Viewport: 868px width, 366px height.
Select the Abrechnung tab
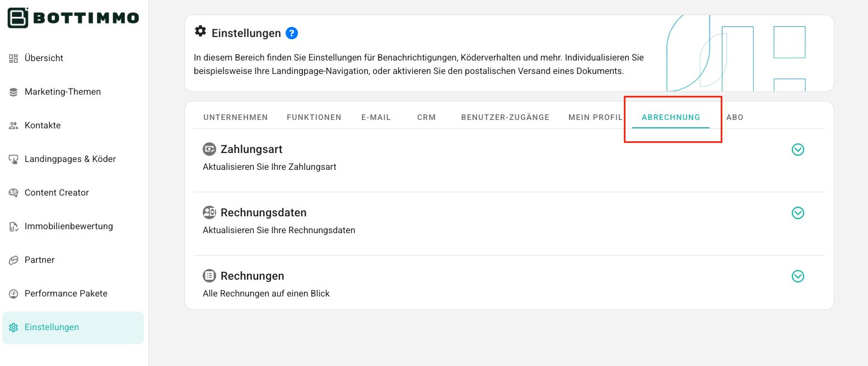671,117
